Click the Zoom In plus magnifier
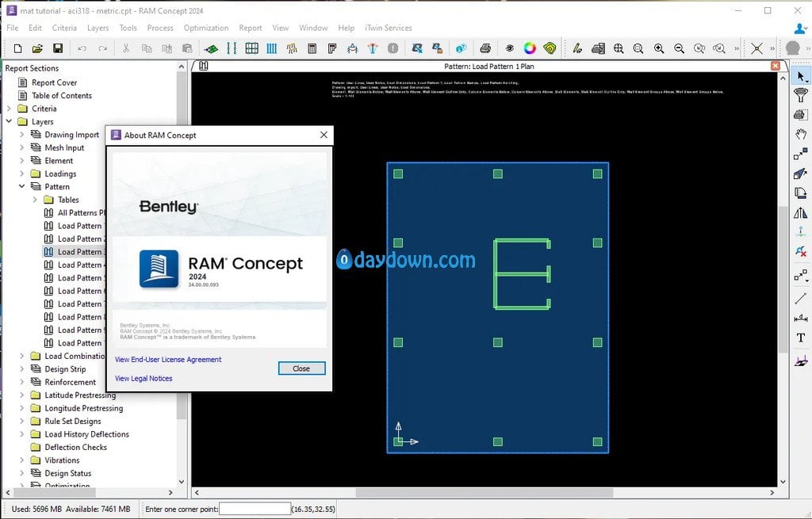This screenshot has height=519, width=812. 659,48
